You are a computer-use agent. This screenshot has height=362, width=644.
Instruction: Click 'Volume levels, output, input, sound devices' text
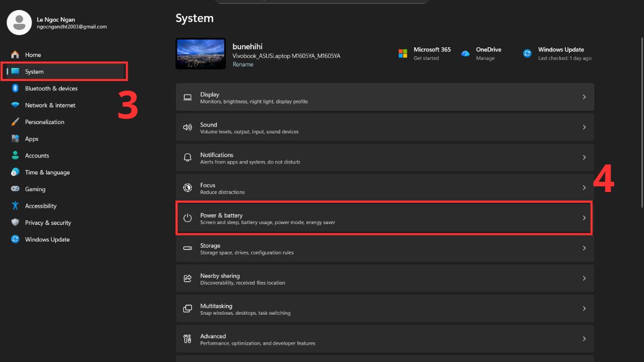pyautogui.click(x=249, y=132)
